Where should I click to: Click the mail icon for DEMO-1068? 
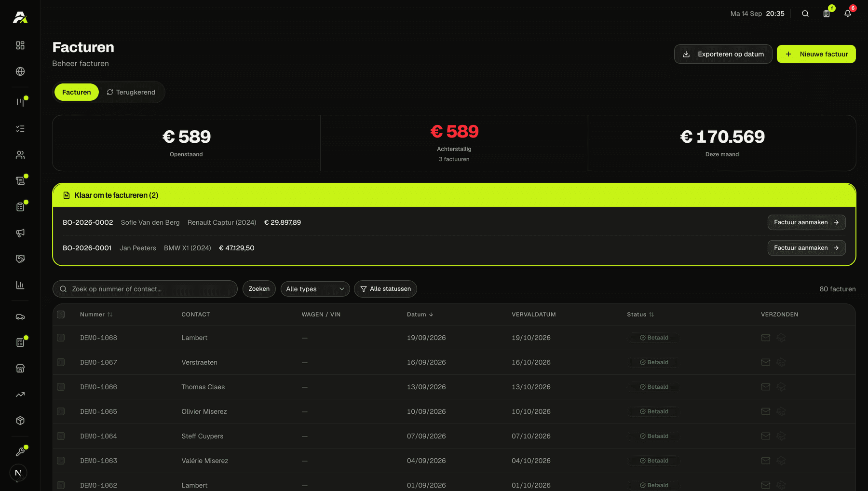click(766, 338)
